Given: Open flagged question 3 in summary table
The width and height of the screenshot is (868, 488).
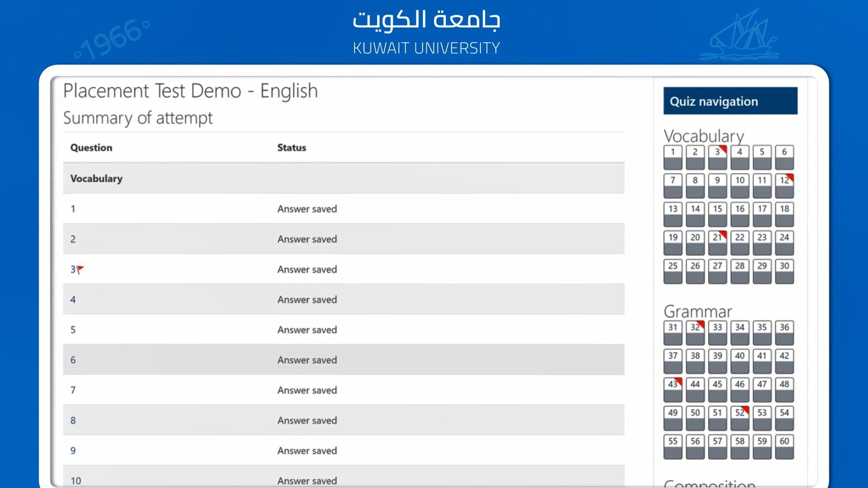Looking at the screenshot, I should [73, 269].
